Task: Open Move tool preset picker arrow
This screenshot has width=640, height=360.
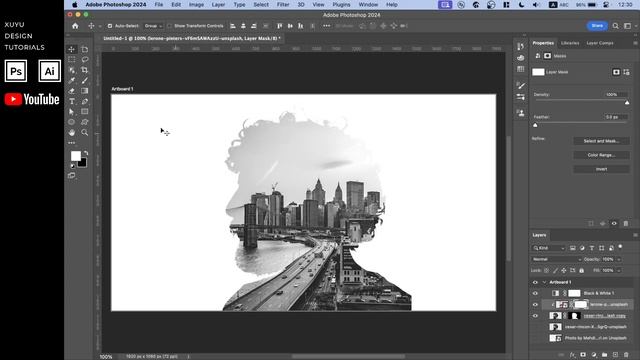Action: coord(100,26)
